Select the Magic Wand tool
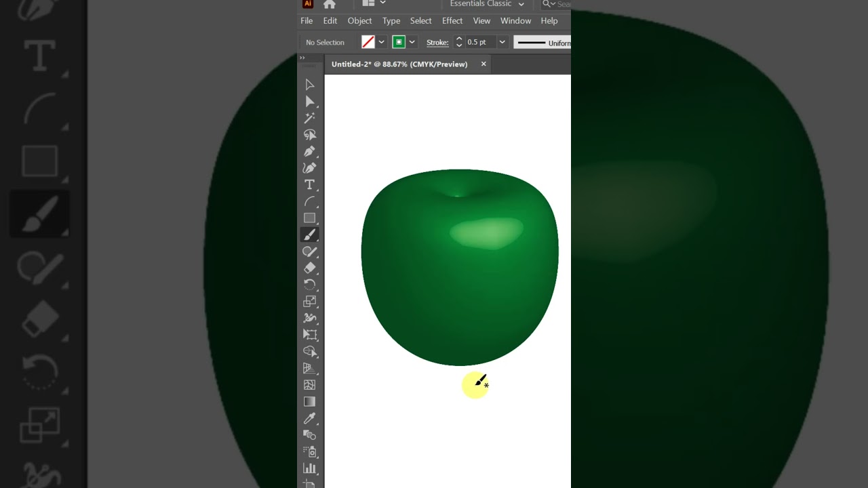The height and width of the screenshot is (488, 868). pyautogui.click(x=309, y=118)
